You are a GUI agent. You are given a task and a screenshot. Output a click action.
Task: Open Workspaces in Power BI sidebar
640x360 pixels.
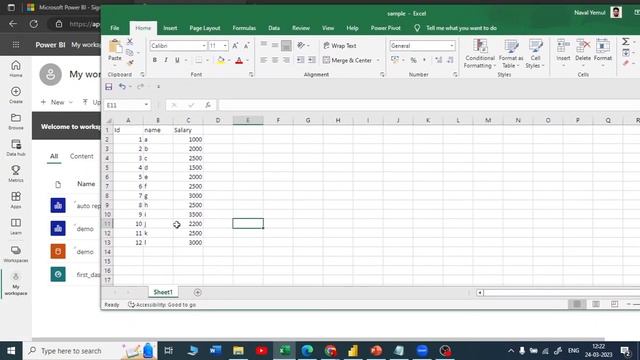pyautogui.click(x=16, y=253)
